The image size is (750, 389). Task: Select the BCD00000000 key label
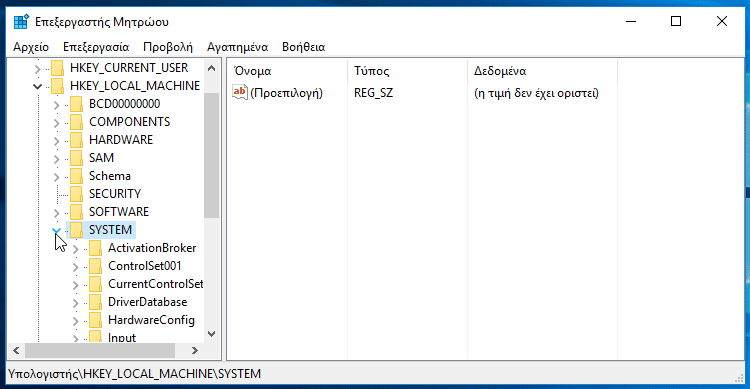pyautogui.click(x=124, y=104)
